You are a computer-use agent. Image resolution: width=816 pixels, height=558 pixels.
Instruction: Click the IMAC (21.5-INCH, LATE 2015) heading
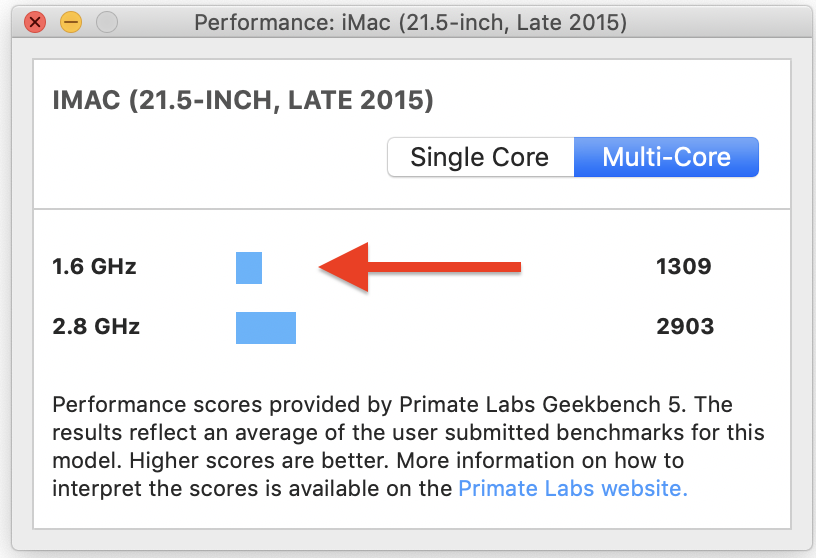(243, 100)
